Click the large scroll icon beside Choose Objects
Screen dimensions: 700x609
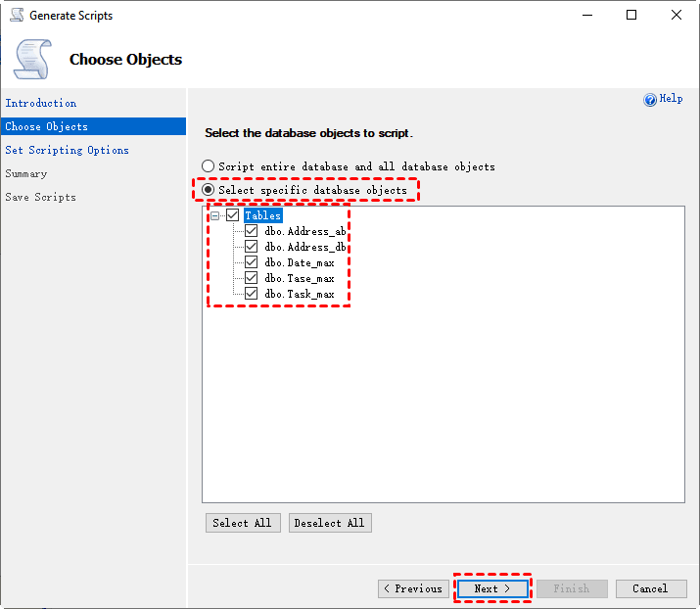pos(33,59)
